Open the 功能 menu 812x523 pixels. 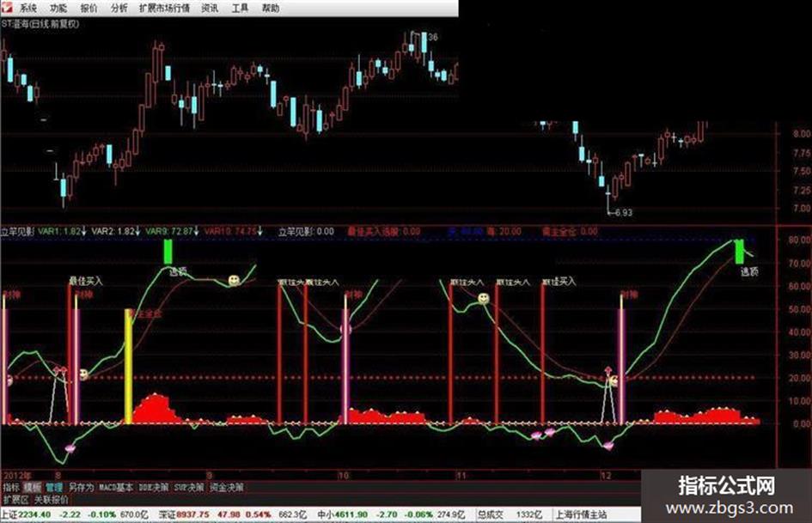[58, 9]
